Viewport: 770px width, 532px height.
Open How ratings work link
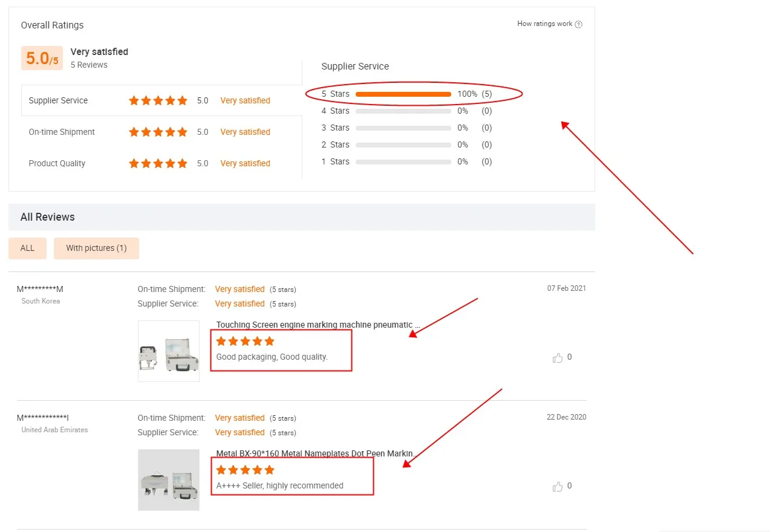(544, 24)
